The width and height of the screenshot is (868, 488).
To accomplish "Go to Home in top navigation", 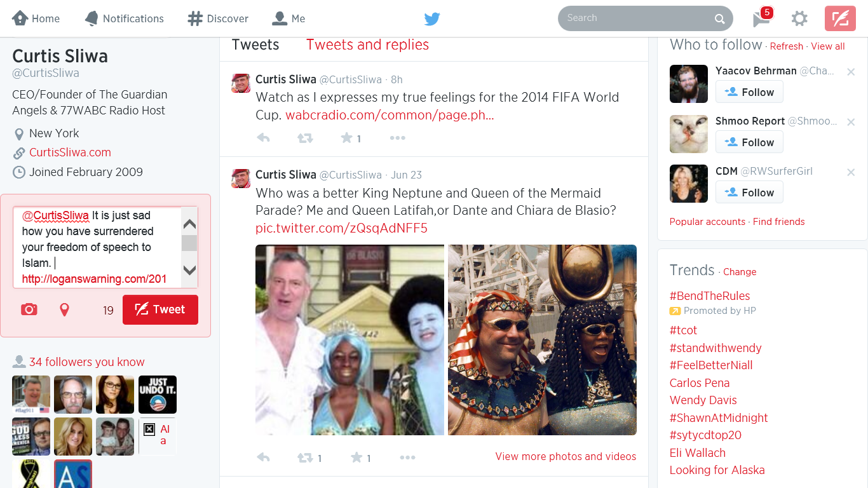I will tap(36, 18).
